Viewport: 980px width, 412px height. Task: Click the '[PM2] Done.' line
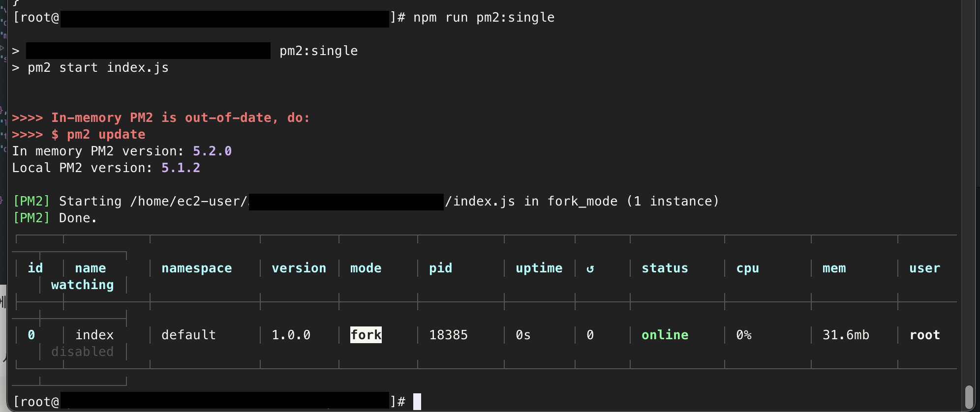(x=55, y=218)
